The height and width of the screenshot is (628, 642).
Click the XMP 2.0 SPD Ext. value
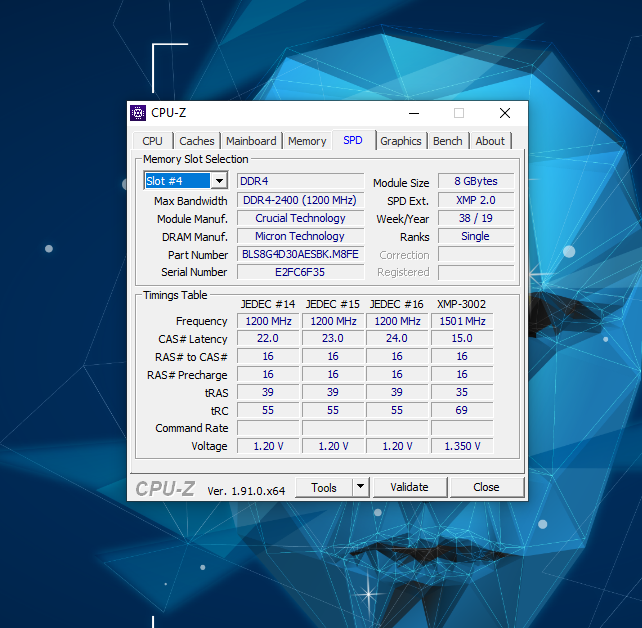point(476,200)
